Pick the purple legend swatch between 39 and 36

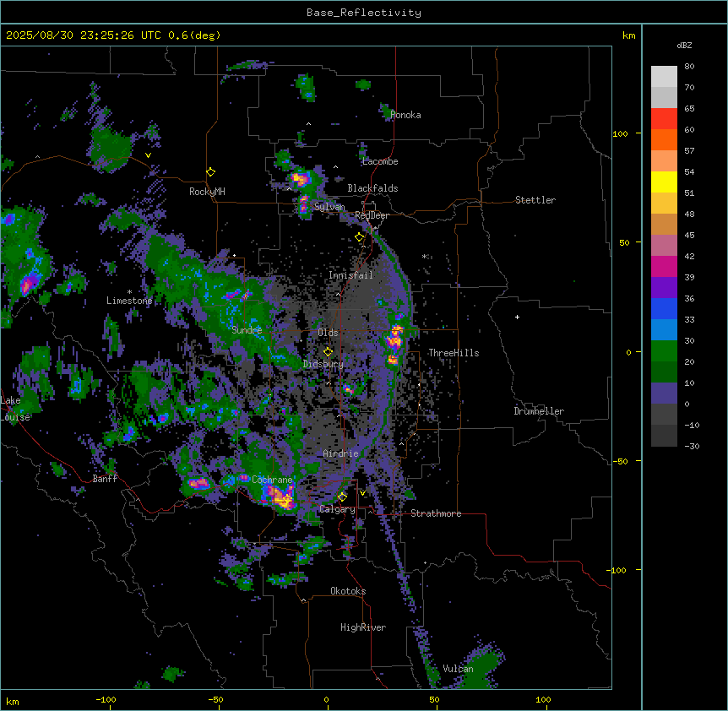(664, 288)
